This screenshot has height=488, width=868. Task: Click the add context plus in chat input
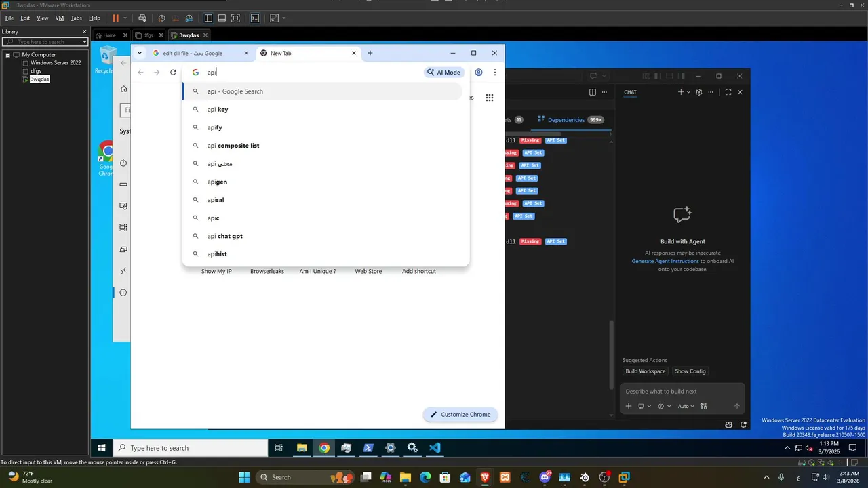click(629, 406)
